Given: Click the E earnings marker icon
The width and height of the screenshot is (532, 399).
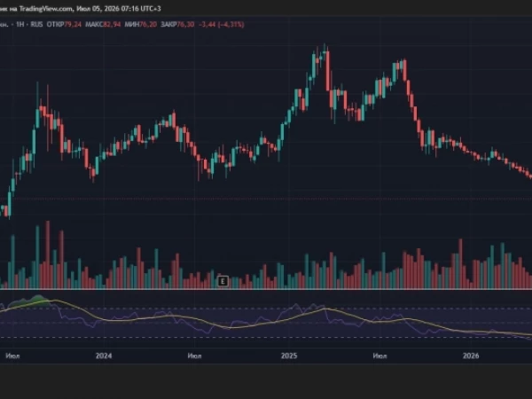Looking at the screenshot, I should [x=223, y=281].
